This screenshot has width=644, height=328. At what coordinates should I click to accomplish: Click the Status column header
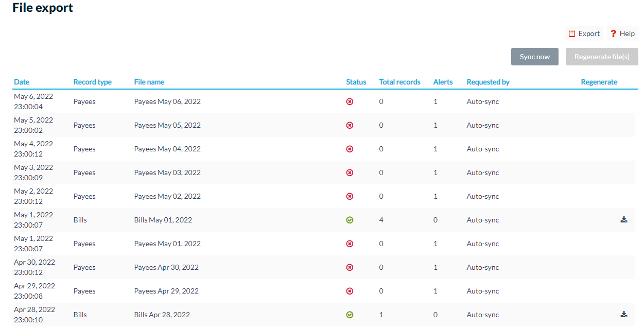(356, 82)
